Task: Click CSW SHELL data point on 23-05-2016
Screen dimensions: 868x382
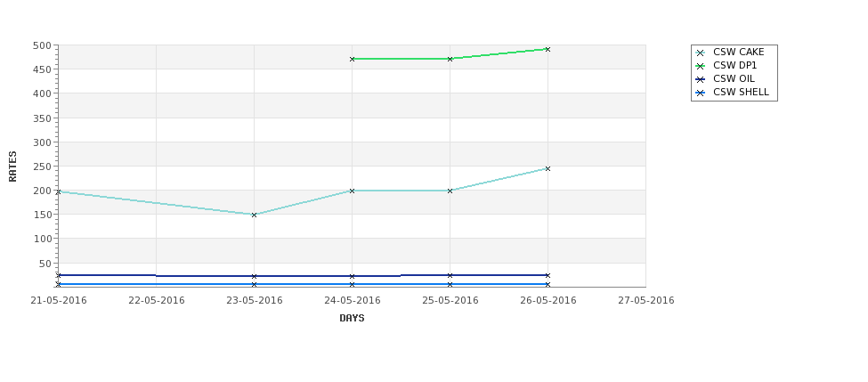Action: [254, 285]
